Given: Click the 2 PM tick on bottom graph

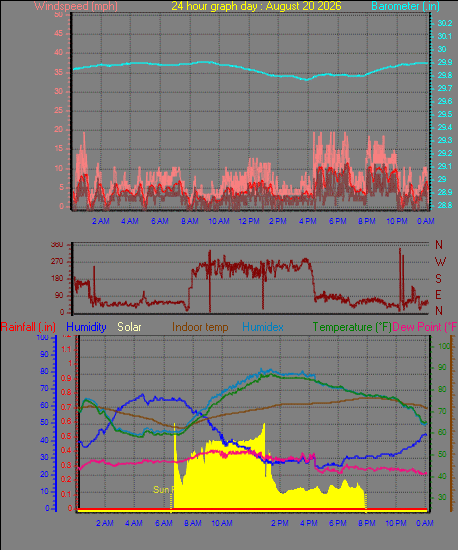Looking at the screenshot, I should click(x=279, y=523).
